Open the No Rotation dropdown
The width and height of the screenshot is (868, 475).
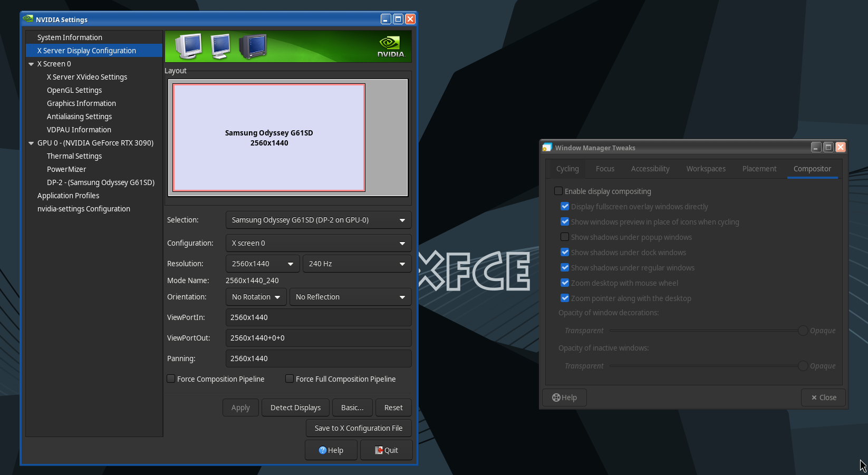(x=256, y=297)
